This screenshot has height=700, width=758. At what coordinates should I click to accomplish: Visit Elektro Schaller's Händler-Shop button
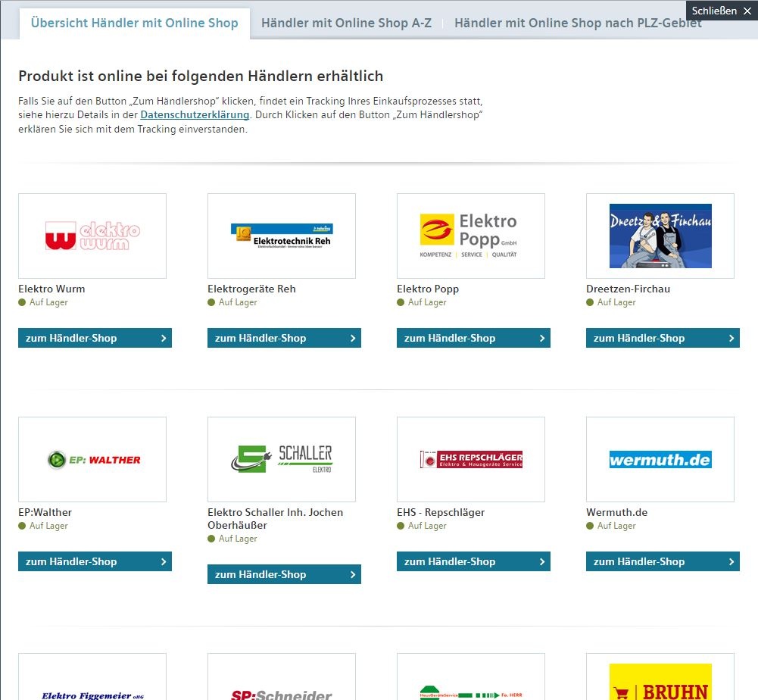point(284,574)
